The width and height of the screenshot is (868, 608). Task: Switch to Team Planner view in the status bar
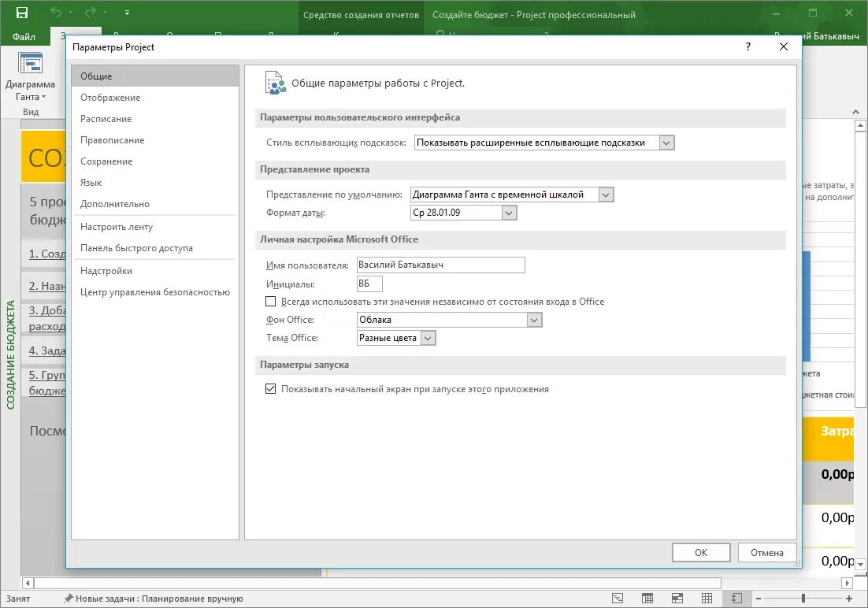click(x=677, y=598)
